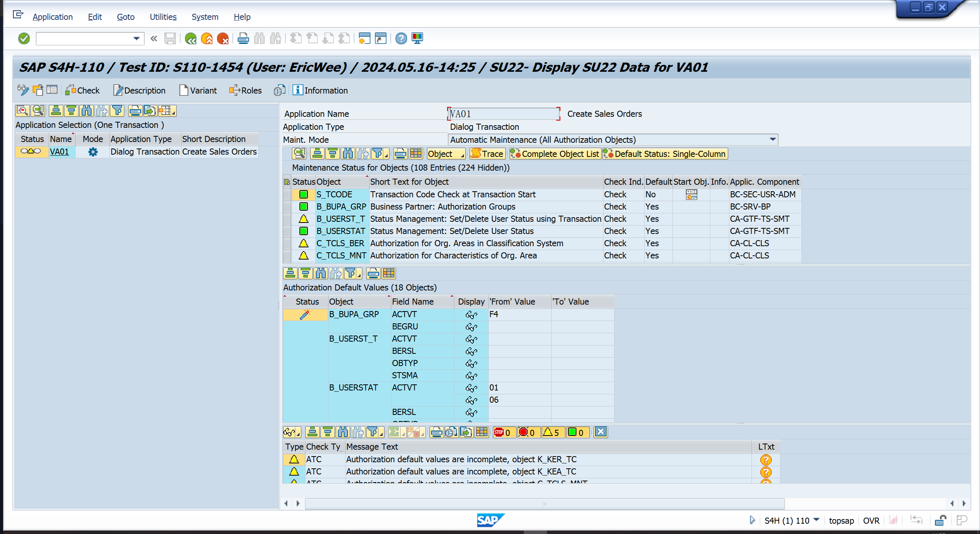The height and width of the screenshot is (534, 980).
Task: Select row marker for B_BUPA_GRP object
Action: point(287,207)
